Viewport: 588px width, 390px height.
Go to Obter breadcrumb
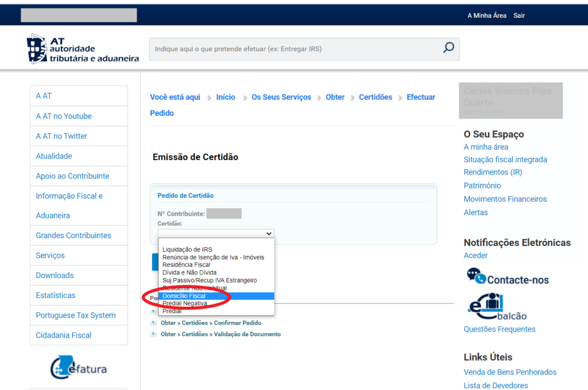pos(335,97)
